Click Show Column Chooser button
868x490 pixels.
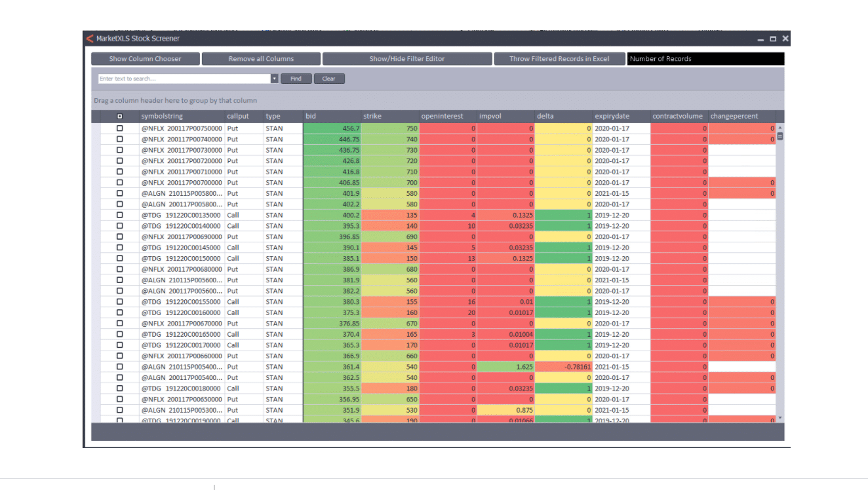tap(145, 59)
